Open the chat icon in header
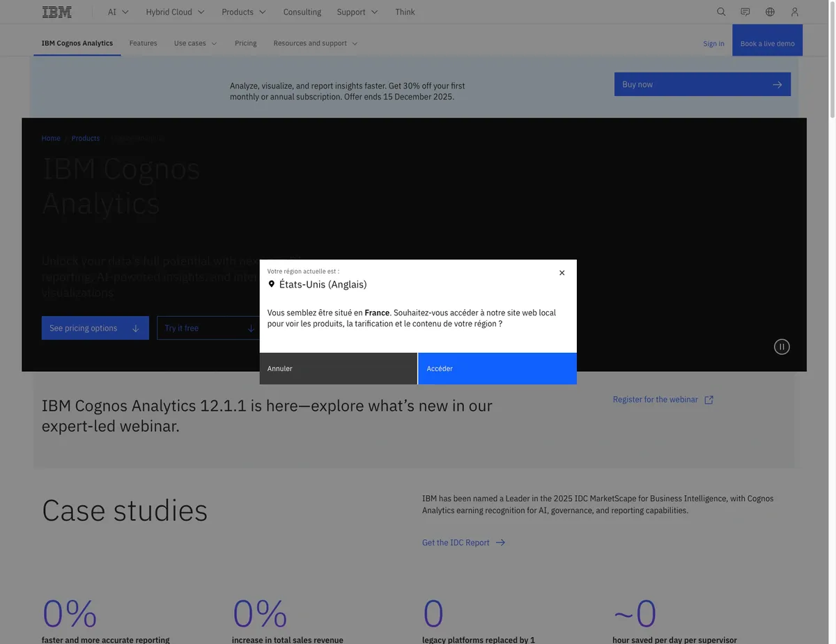The height and width of the screenshot is (644, 836). pyautogui.click(x=745, y=12)
